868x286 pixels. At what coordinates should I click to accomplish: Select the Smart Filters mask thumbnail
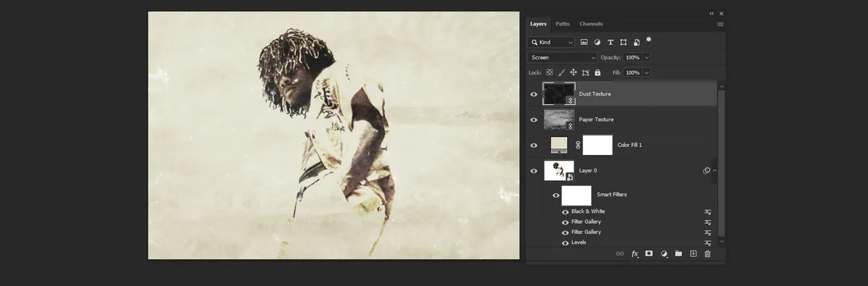point(576,195)
